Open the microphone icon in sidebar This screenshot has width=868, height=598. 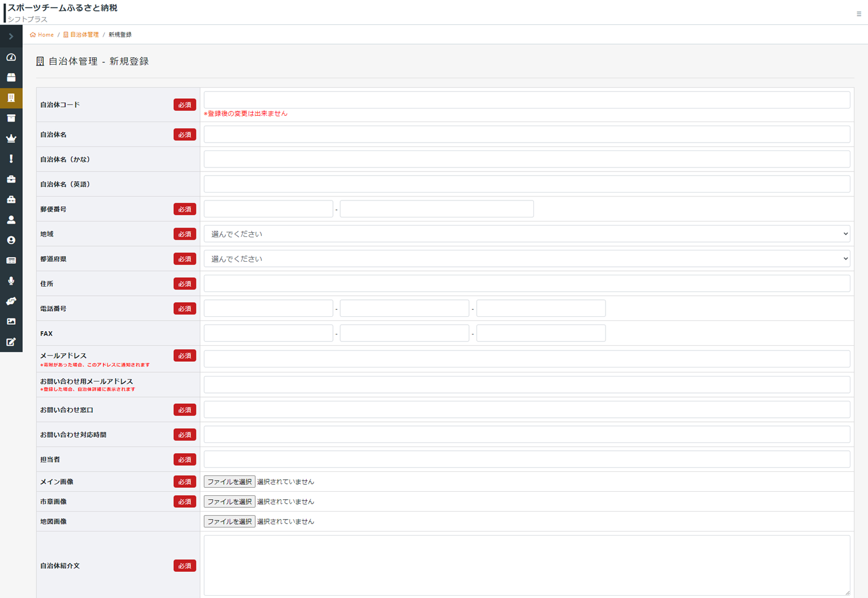point(11,281)
